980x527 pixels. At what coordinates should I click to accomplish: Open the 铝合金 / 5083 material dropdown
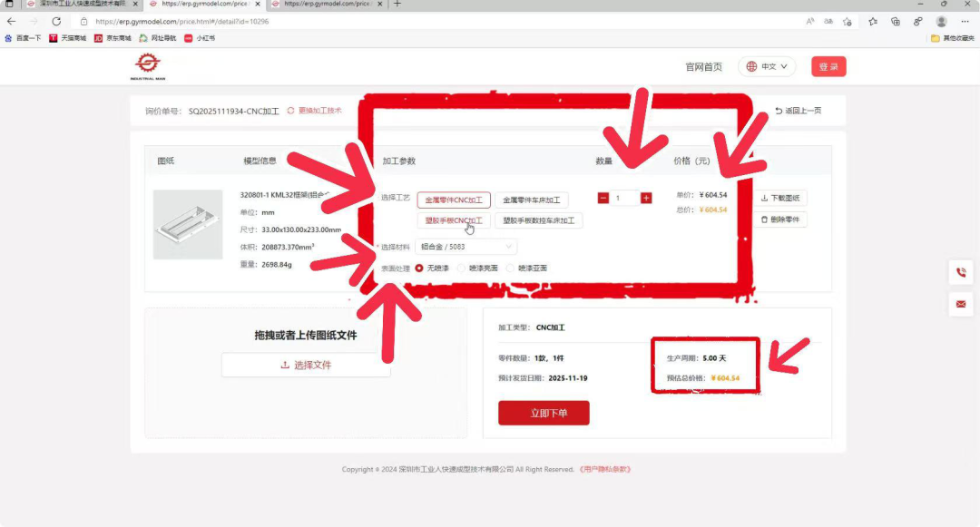468,246
